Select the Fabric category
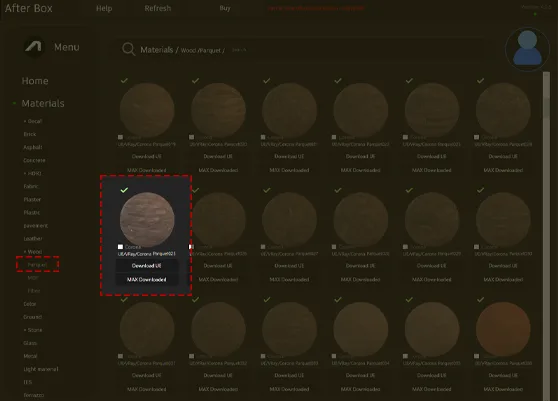Viewport: 558px width, 401px height. point(31,186)
